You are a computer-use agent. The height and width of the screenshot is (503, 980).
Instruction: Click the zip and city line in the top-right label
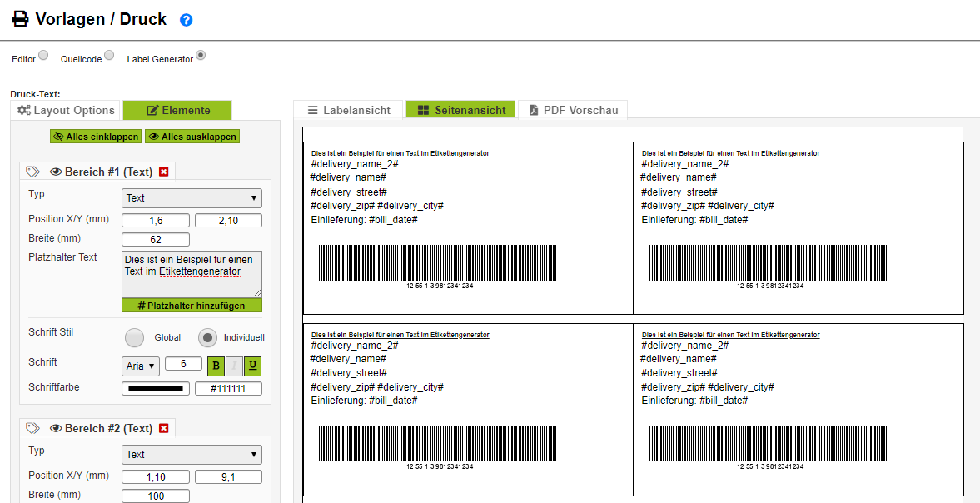[x=708, y=206]
